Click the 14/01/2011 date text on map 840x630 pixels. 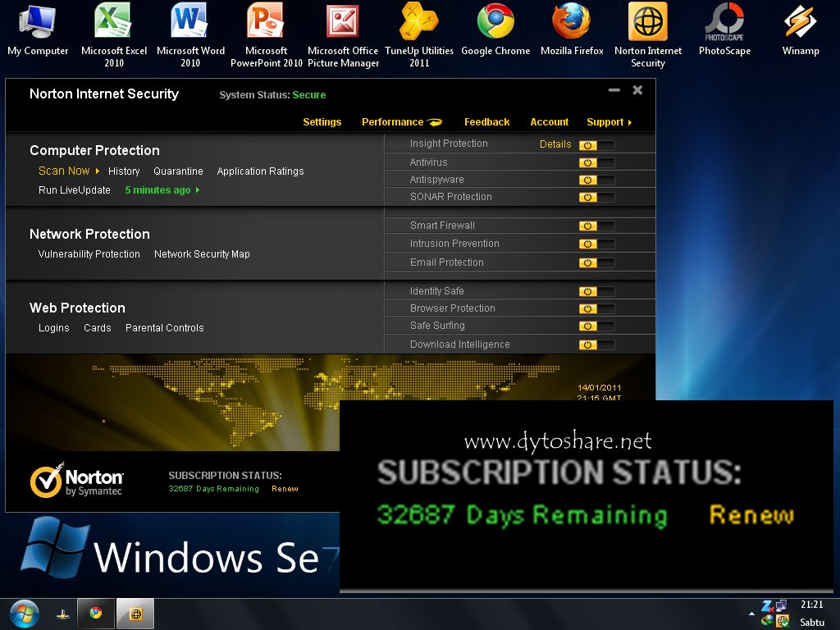coord(600,387)
